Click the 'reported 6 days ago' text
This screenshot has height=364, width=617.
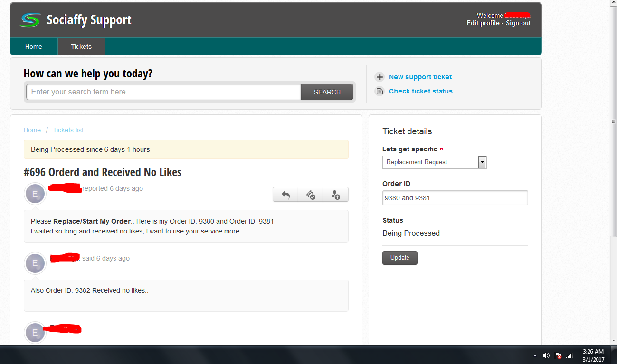113,188
